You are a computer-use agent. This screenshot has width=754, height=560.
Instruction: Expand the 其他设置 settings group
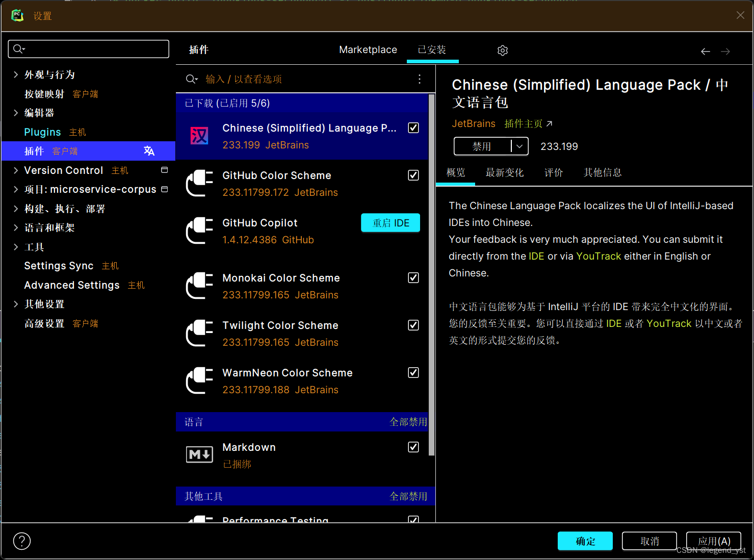pos(16,304)
